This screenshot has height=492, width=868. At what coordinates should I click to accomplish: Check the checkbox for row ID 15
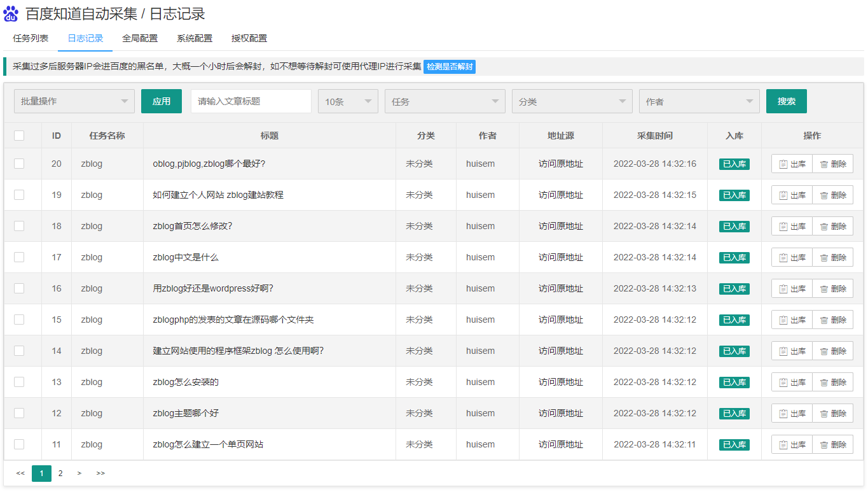pyautogui.click(x=19, y=320)
